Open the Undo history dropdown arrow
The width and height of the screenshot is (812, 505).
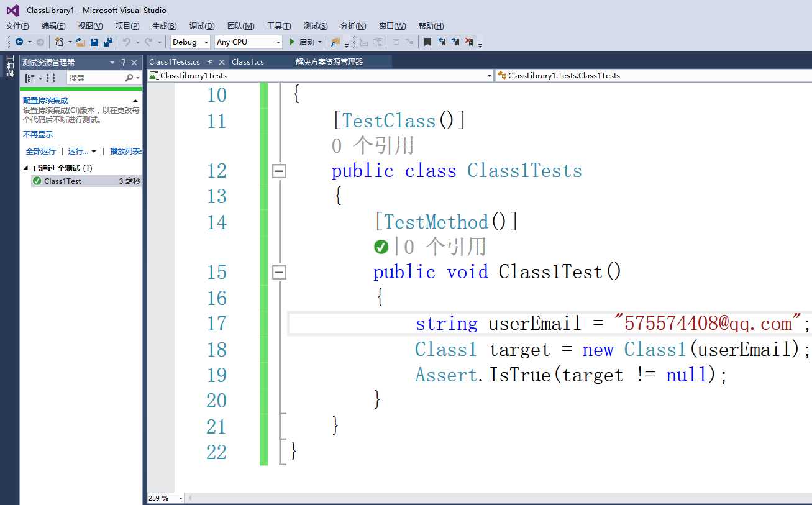click(x=137, y=42)
